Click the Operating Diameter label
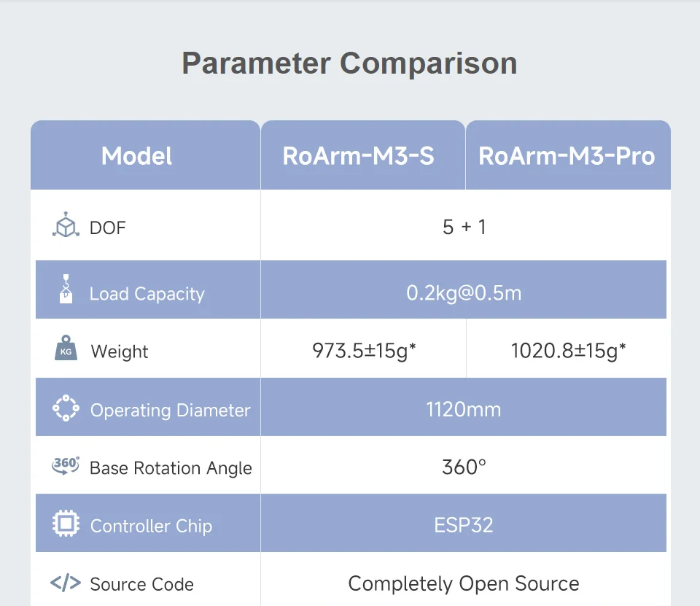This screenshot has width=700, height=606. click(170, 411)
